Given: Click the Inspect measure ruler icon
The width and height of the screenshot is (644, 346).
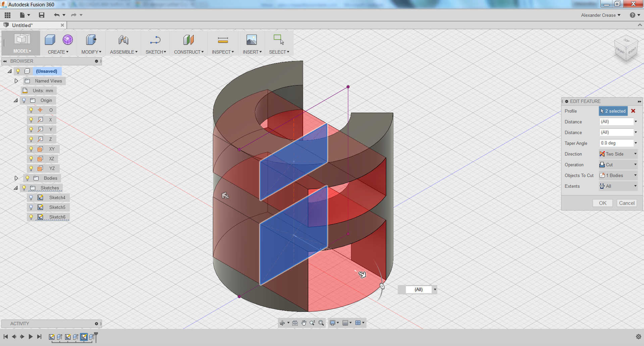Looking at the screenshot, I should [223, 40].
